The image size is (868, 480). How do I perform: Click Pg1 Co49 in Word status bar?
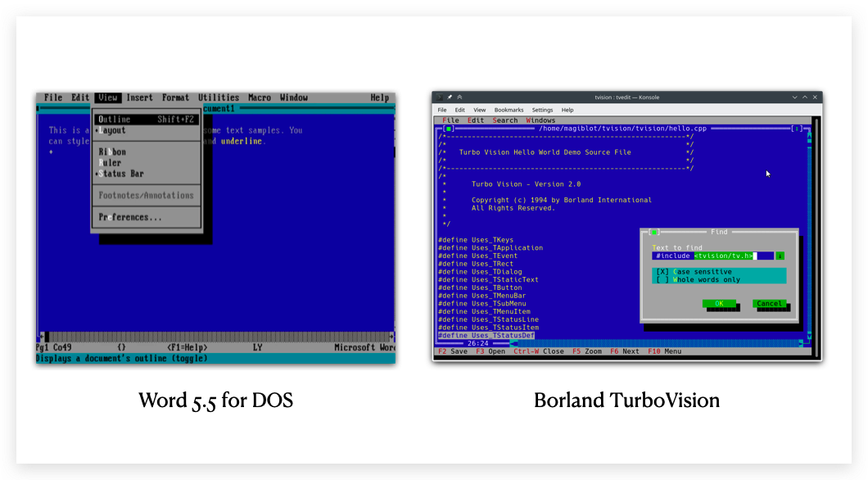point(54,347)
